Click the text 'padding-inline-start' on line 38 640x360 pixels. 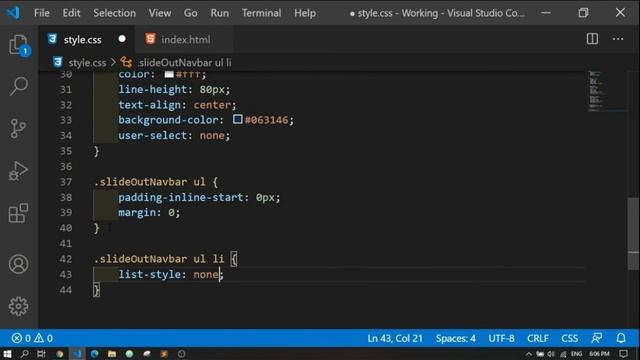click(181, 198)
